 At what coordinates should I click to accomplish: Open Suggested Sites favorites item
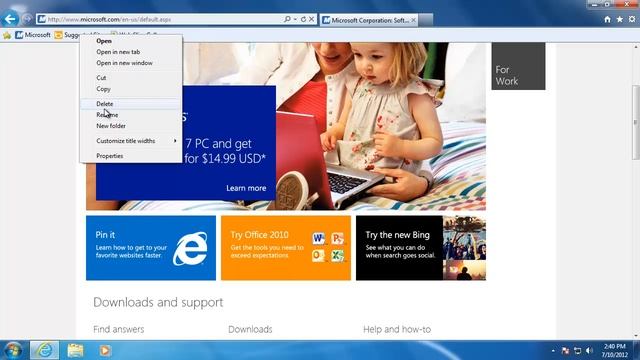point(67,35)
